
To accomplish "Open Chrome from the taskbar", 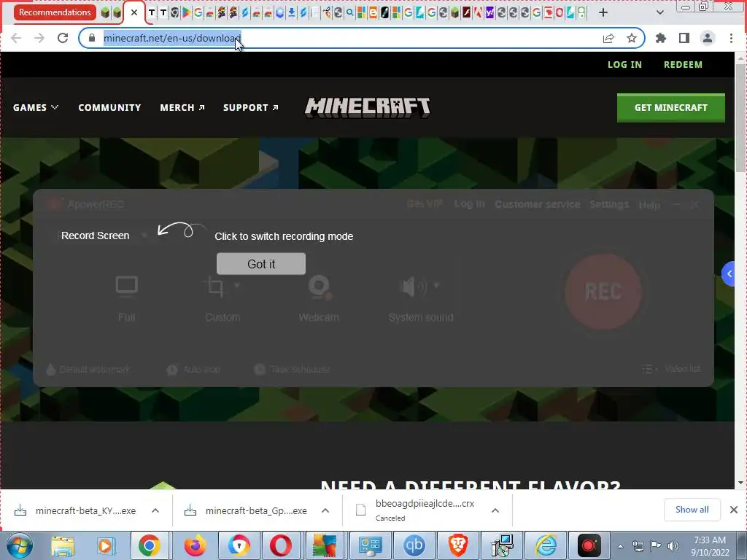I will (149, 545).
